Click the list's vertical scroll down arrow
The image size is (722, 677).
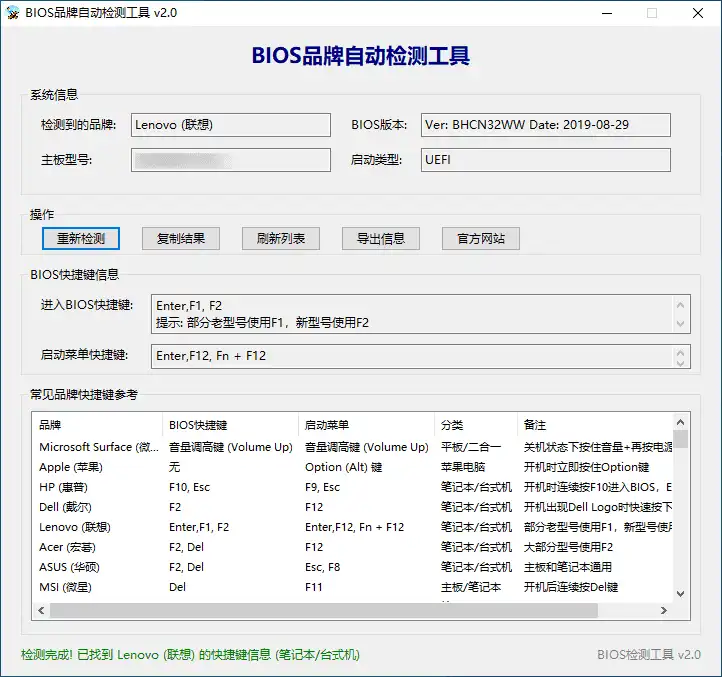(681, 594)
